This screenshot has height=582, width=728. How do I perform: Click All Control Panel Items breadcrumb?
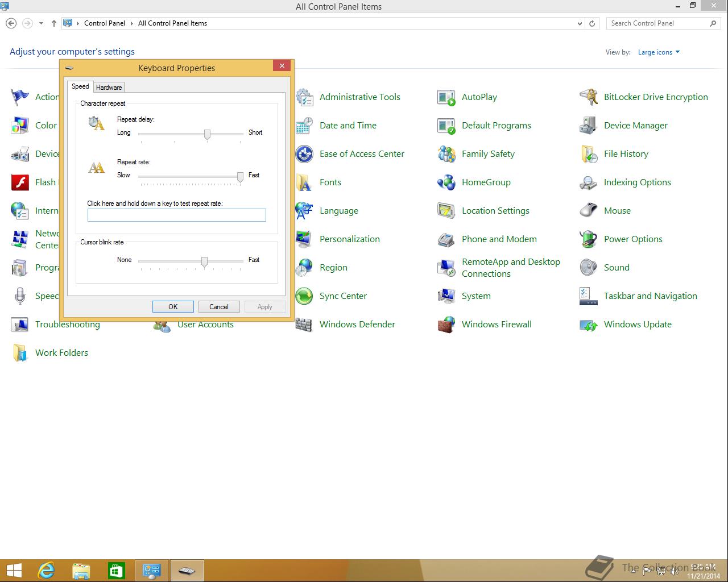[172, 23]
